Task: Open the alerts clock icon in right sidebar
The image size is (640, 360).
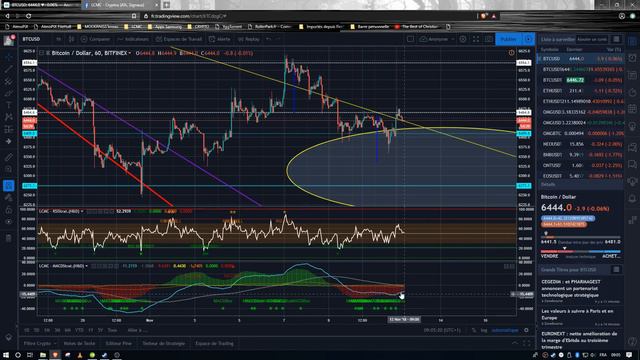Action: pyautogui.click(x=632, y=58)
